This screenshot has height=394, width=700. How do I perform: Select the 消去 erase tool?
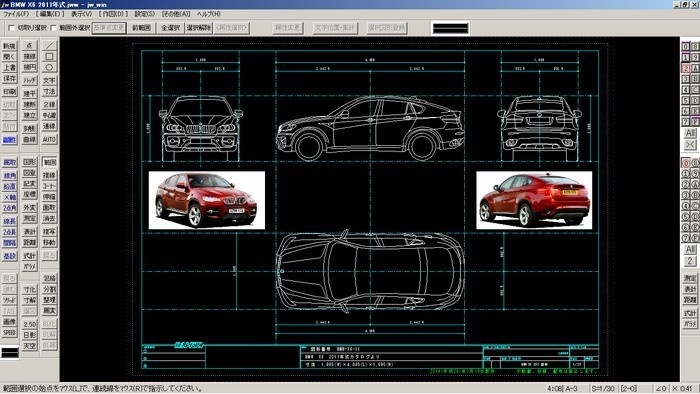[49, 219]
